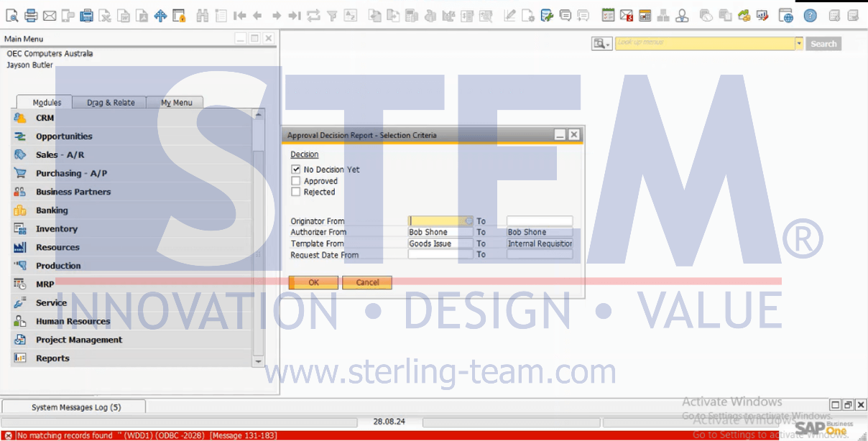Screen dimensions: 868x441
Task: Uncheck the No Decision Yet checkbox
Action: (295, 170)
